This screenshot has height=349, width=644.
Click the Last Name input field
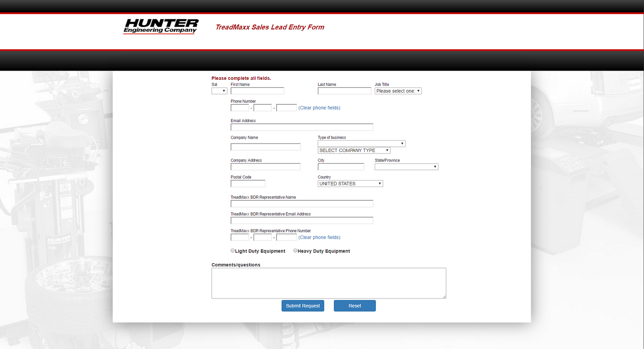[345, 91]
